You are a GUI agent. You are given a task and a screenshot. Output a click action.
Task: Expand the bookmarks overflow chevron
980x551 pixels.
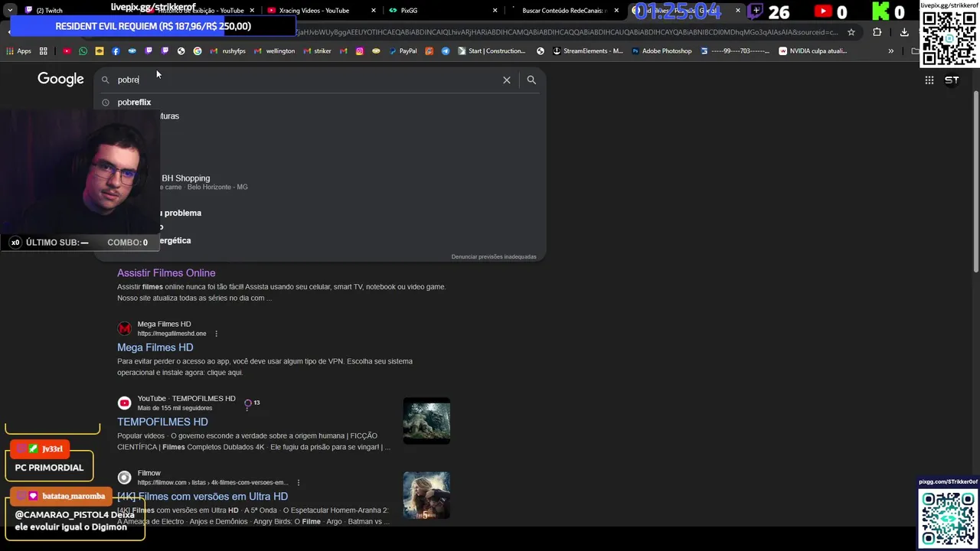pos(890,51)
